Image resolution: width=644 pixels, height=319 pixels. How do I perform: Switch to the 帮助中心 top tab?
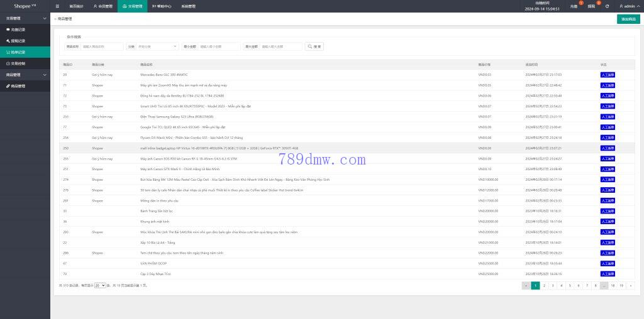point(162,6)
